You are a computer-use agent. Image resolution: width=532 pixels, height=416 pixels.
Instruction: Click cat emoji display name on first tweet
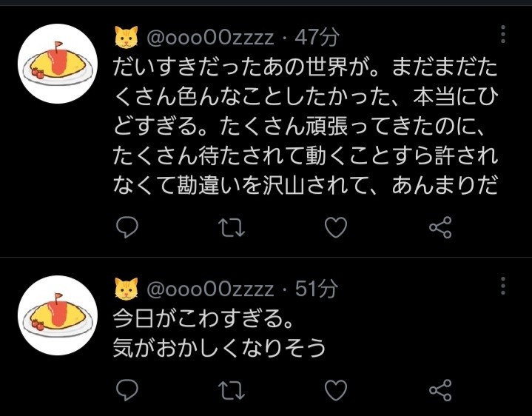(127, 37)
